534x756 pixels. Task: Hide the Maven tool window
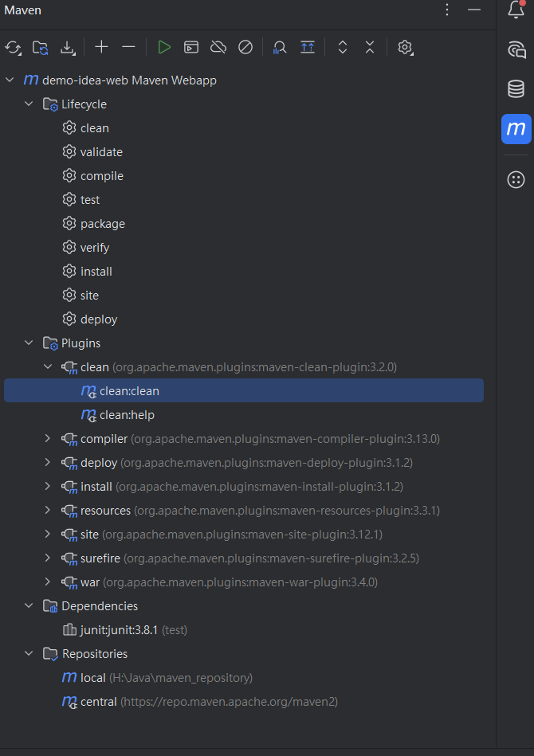[474, 10]
